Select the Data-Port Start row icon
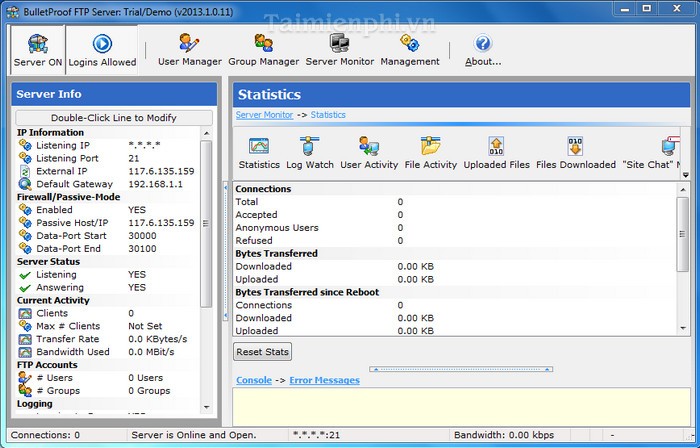This screenshot has width=700, height=448. (25, 236)
